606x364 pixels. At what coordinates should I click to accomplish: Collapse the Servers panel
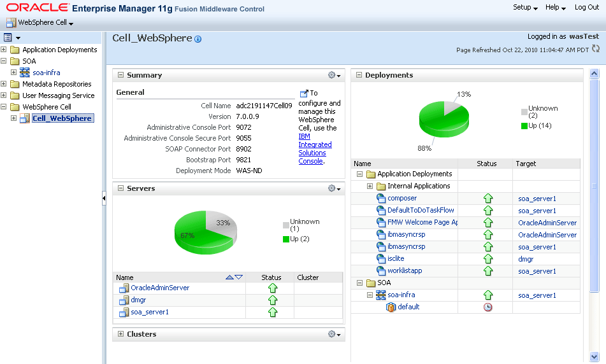pos(120,188)
